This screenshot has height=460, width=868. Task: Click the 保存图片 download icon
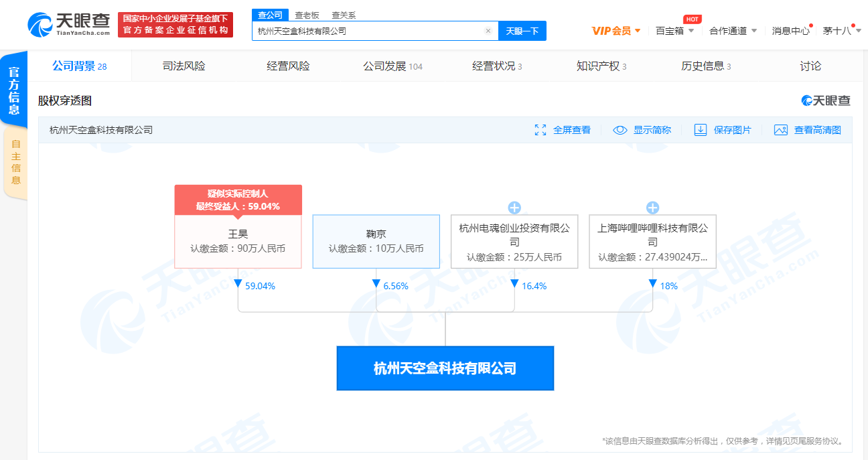coord(701,129)
